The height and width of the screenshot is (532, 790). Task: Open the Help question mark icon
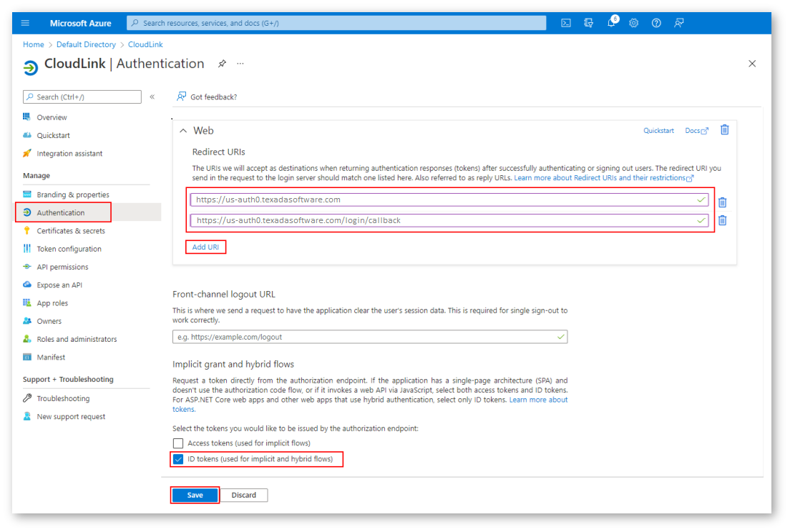coord(656,23)
